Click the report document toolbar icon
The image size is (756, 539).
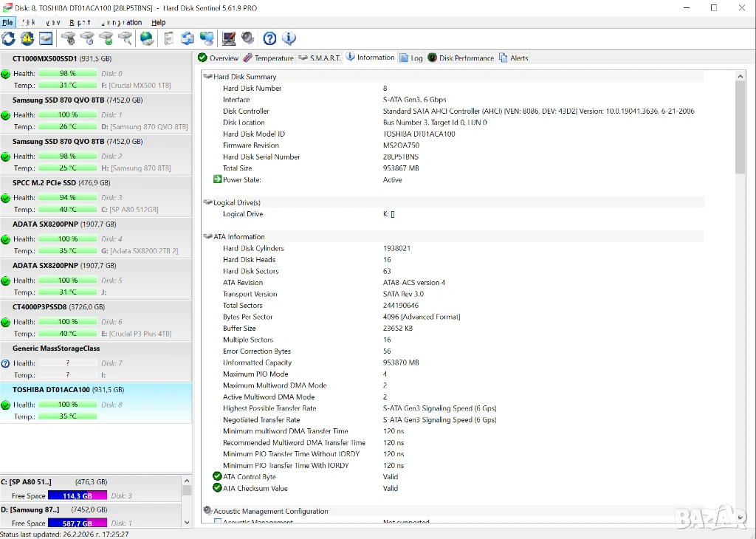pyautogui.click(x=169, y=38)
